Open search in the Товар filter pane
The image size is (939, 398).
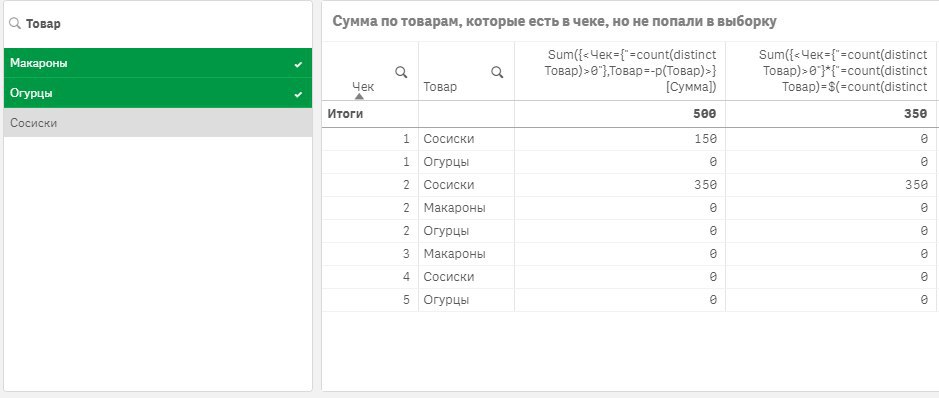[x=14, y=24]
